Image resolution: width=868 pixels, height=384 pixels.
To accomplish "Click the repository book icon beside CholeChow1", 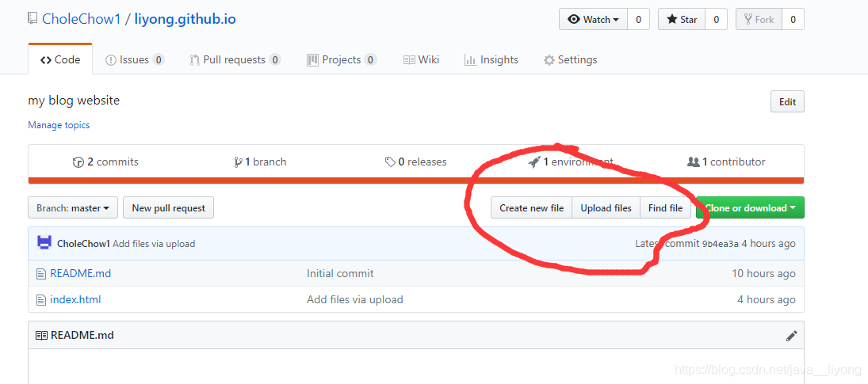I will [x=33, y=18].
